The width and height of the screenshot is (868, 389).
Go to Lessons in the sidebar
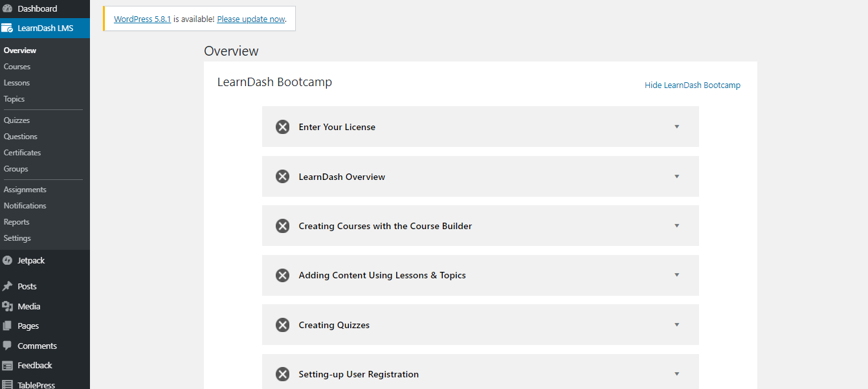point(17,83)
